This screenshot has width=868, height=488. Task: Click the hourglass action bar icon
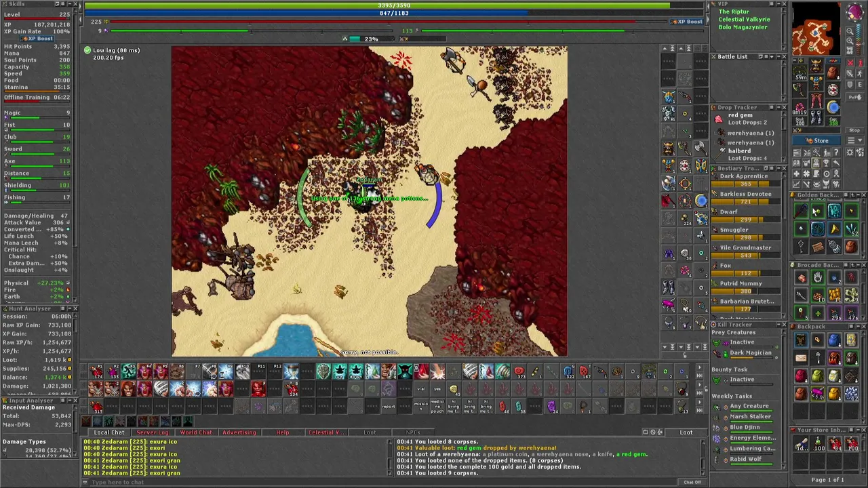coord(291,371)
